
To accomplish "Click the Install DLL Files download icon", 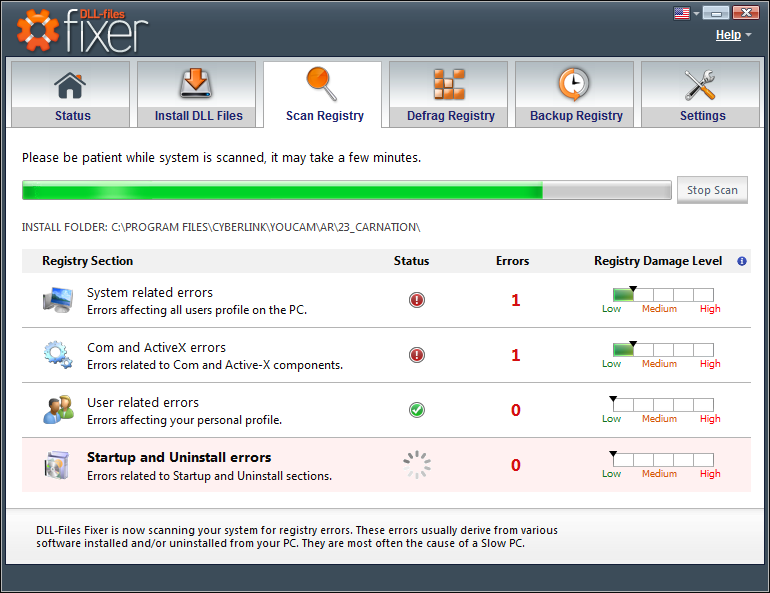I will point(195,84).
